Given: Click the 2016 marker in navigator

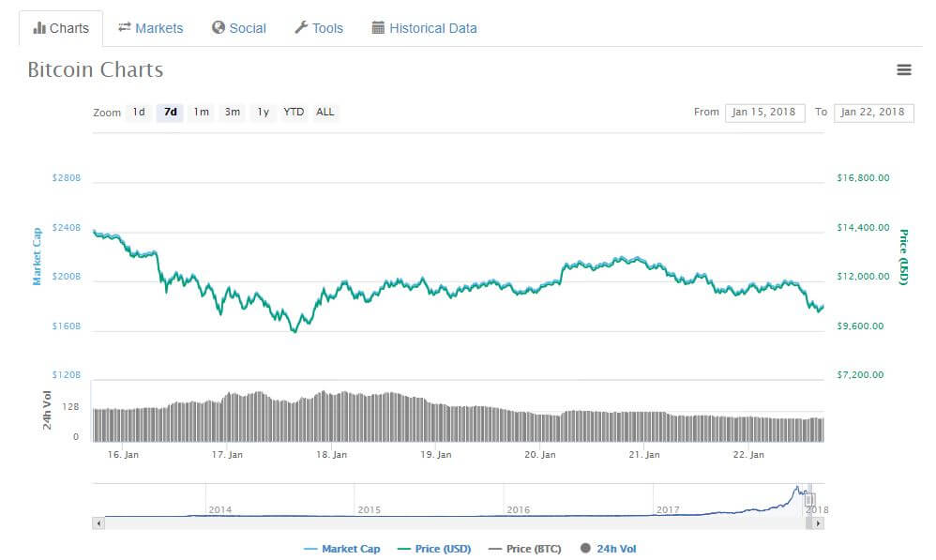Looking at the screenshot, I should pos(518,510).
